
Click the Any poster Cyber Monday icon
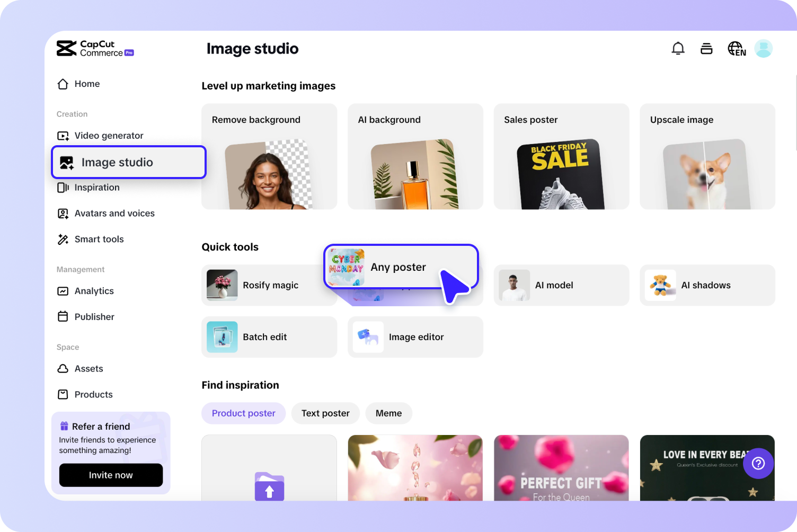346,267
